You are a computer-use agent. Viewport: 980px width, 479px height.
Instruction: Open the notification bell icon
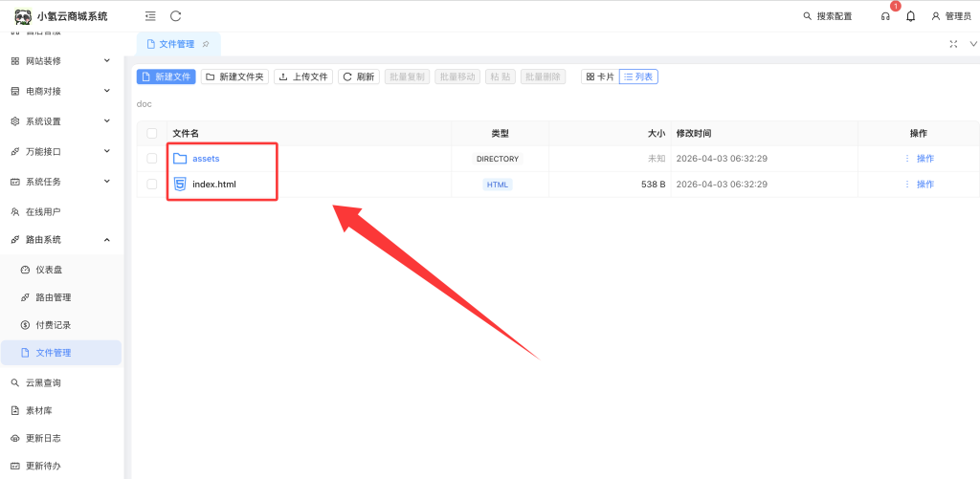910,16
